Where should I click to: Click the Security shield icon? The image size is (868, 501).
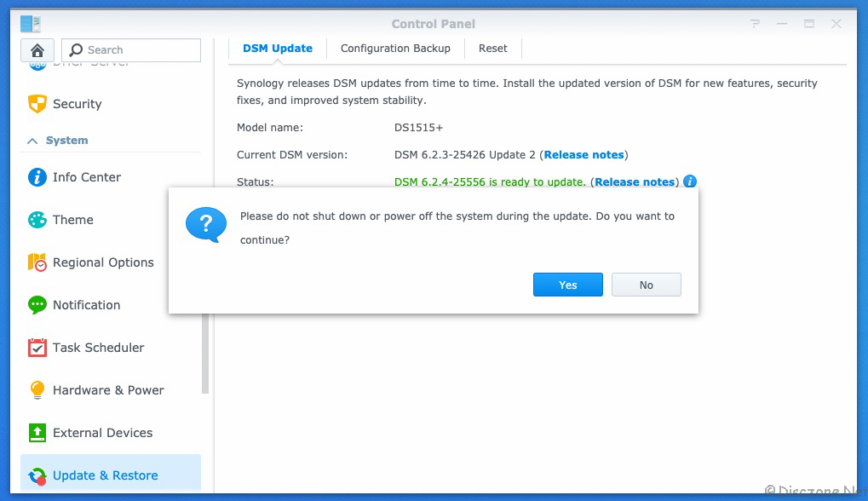click(x=37, y=103)
